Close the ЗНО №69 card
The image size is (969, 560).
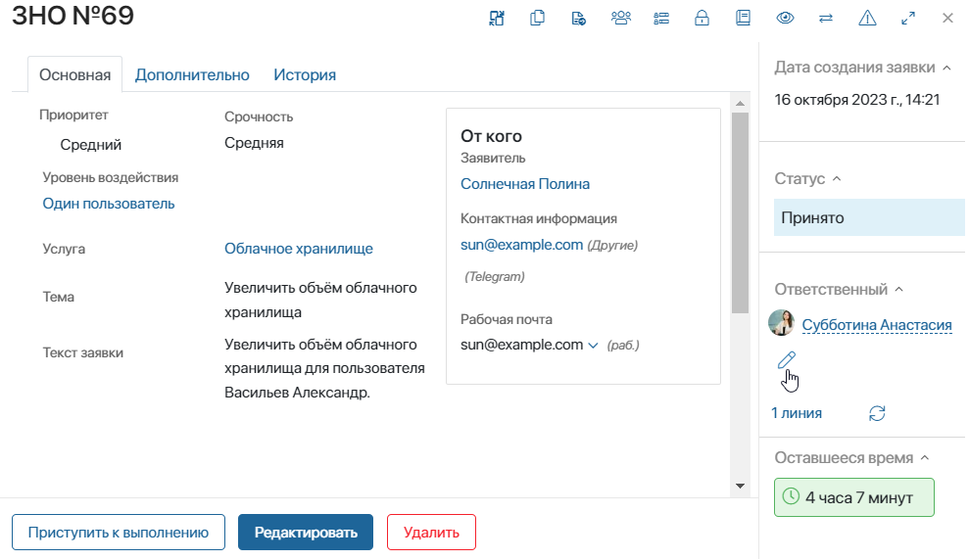(947, 18)
